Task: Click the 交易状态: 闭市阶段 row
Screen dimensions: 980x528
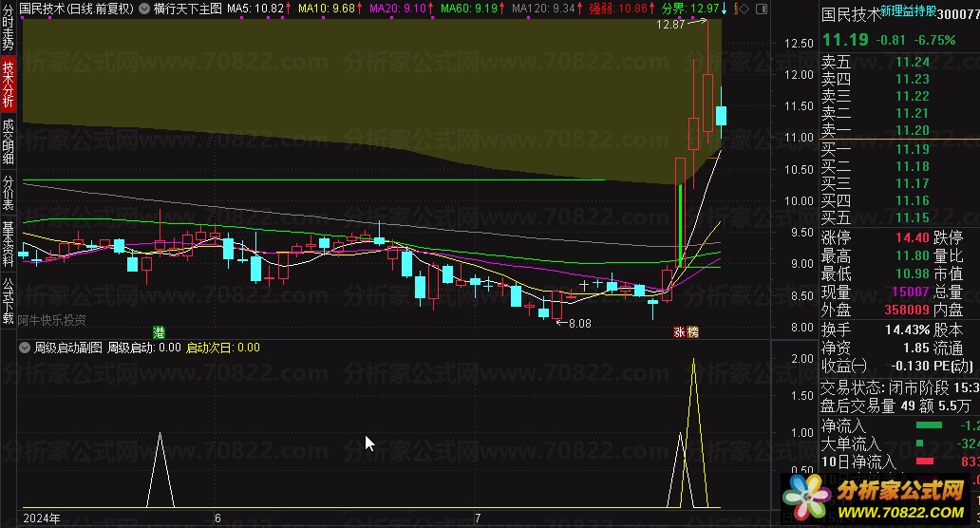Action: [x=900, y=388]
